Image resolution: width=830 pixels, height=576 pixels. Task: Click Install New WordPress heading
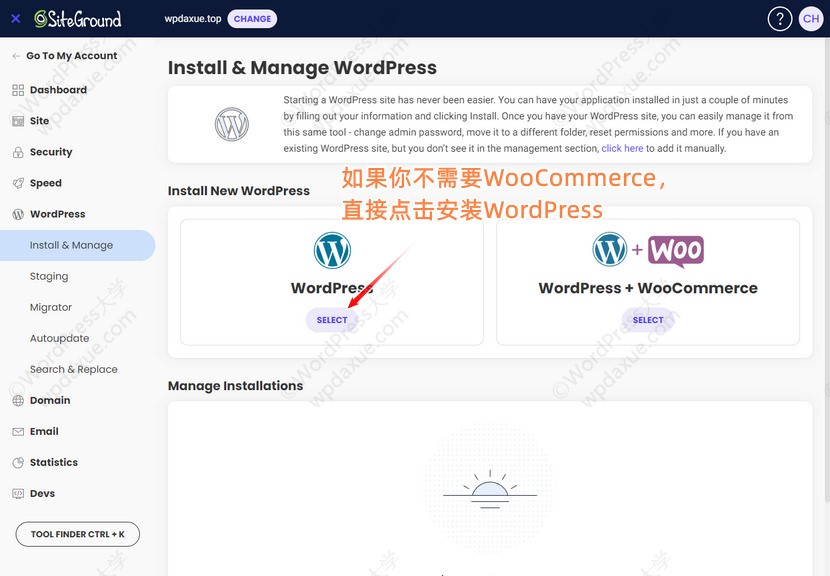click(239, 191)
